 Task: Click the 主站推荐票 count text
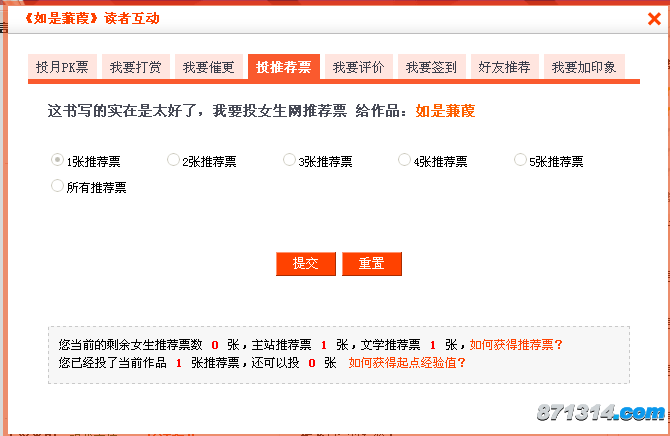[x=282, y=345]
